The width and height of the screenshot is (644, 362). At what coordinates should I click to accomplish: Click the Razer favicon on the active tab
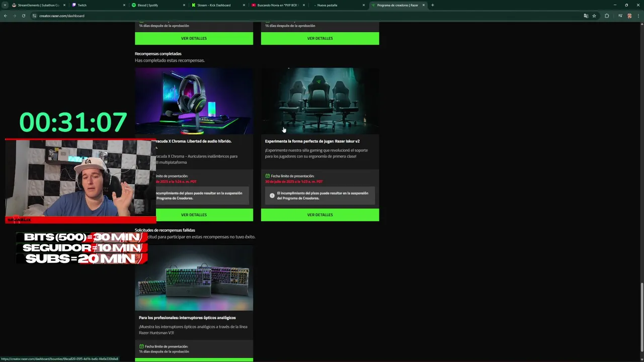click(x=373, y=5)
